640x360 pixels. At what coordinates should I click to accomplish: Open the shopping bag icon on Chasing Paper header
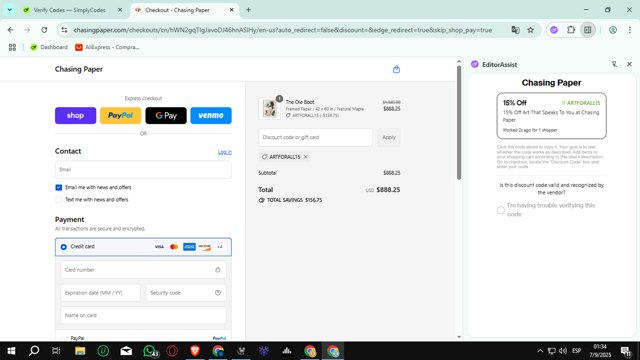tap(396, 69)
